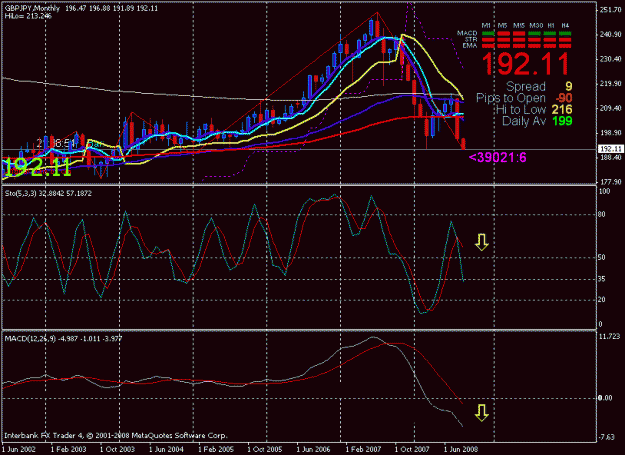625x455 pixels.
Task: Click the 1 Oct 2005 date label
Action: click(x=265, y=449)
